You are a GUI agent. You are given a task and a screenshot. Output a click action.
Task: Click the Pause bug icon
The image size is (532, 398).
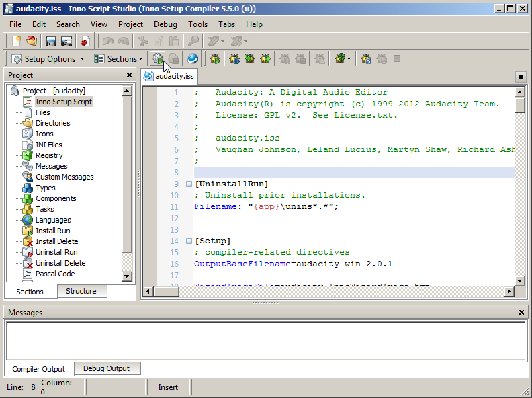(234, 58)
